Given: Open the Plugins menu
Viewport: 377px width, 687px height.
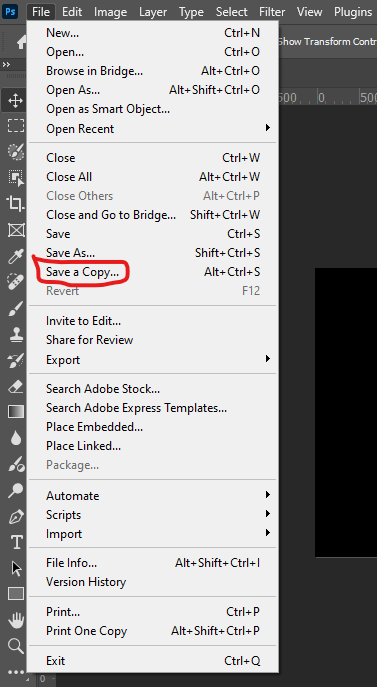Looking at the screenshot, I should pyautogui.click(x=353, y=12).
